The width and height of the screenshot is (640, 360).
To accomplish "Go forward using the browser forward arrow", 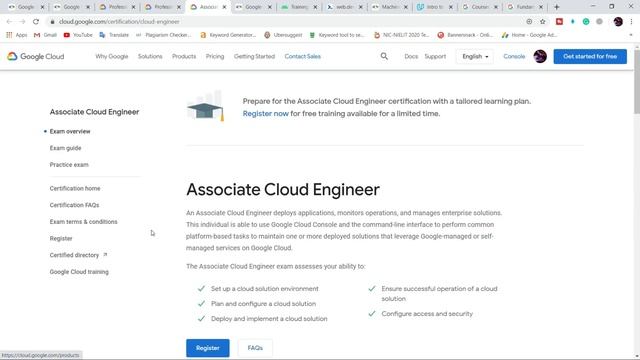I will (22, 22).
